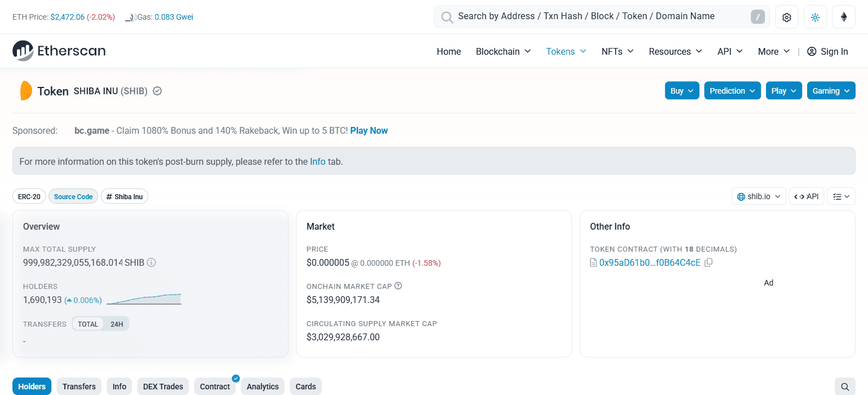
Task: Click the gas pump icon
Action: 130,17
